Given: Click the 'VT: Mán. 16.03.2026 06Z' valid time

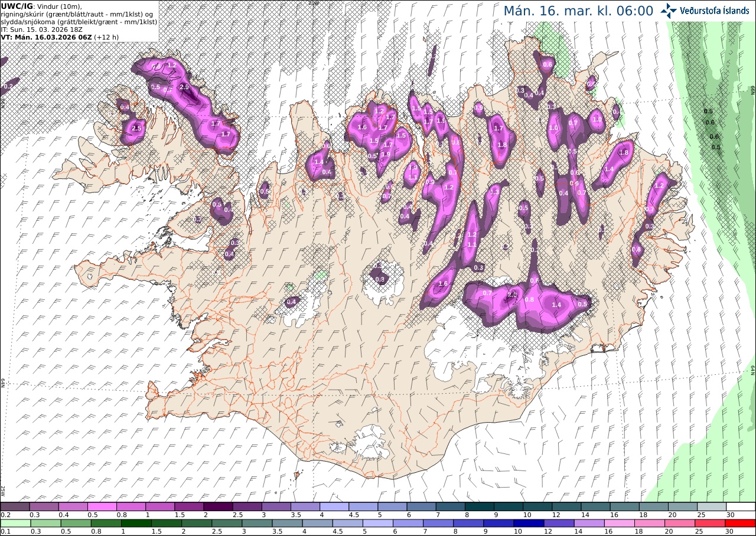Looking at the screenshot, I should click(x=46, y=37).
